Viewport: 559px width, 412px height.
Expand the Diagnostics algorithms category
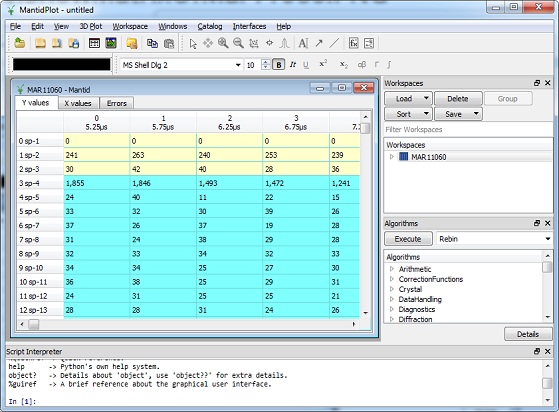pos(392,309)
